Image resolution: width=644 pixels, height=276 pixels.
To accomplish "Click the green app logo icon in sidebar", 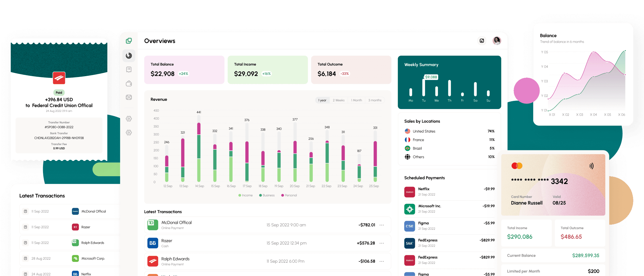I will pyautogui.click(x=129, y=41).
